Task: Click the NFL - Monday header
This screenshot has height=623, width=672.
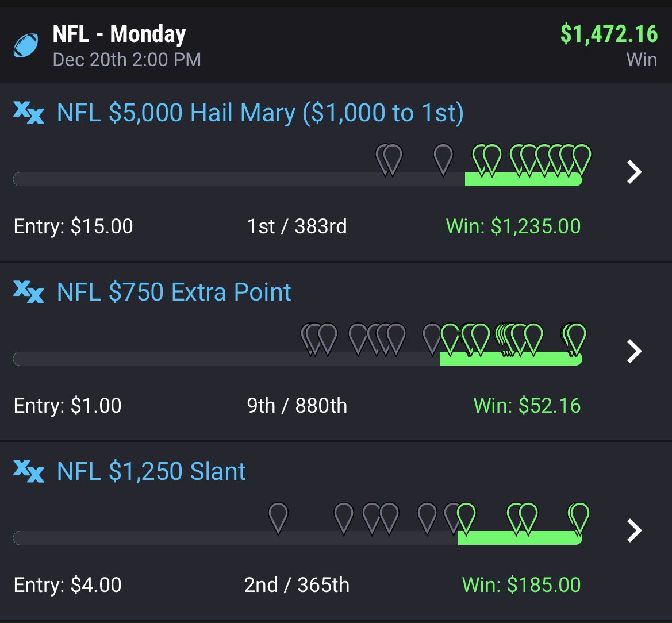Action: [119, 34]
